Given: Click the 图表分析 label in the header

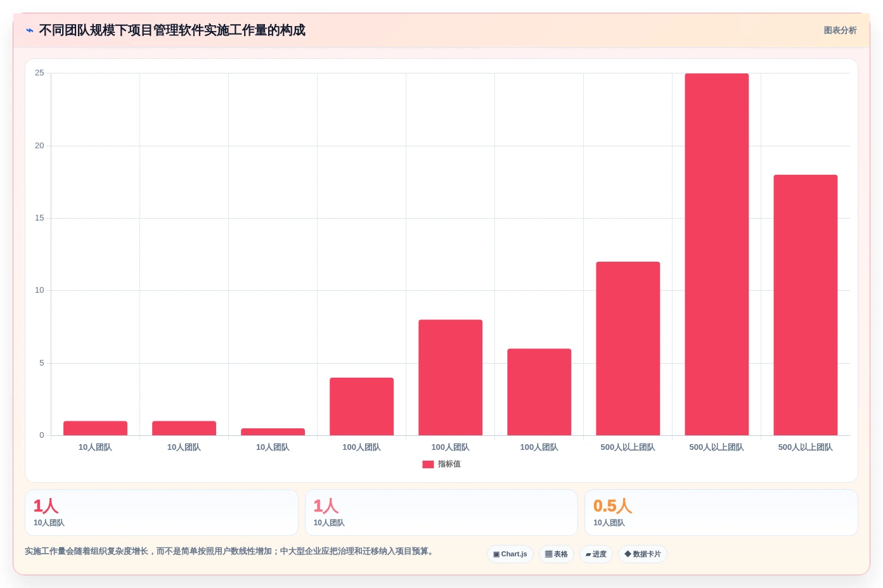Looking at the screenshot, I should [840, 30].
